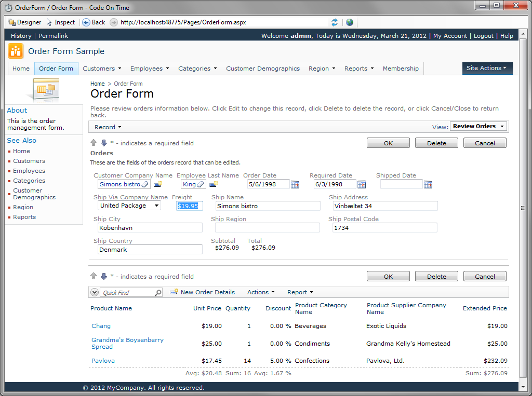
Task: Create new customer next to Simons bistro
Action: [x=158, y=184]
